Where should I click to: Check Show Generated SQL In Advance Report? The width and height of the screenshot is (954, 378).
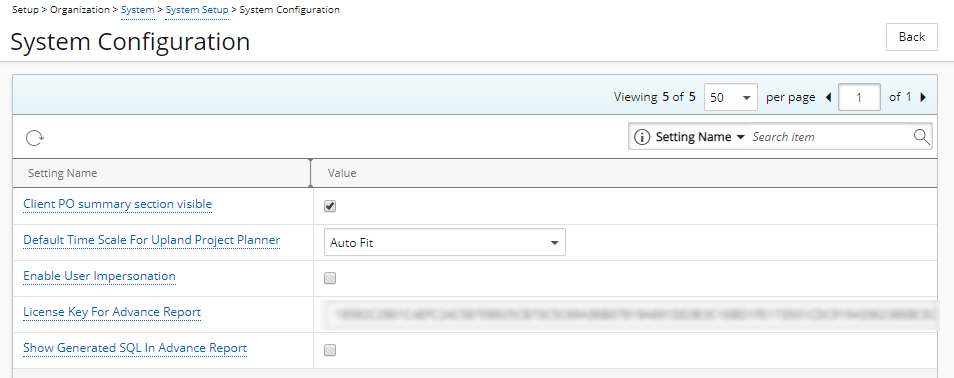pyautogui.click(x=330, y=350)
